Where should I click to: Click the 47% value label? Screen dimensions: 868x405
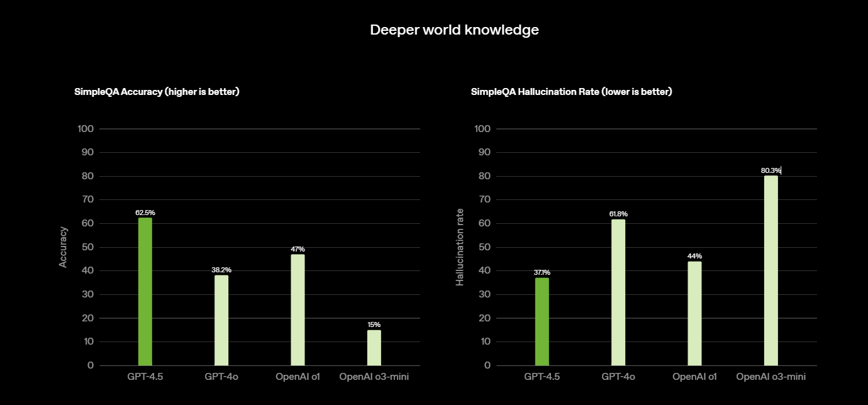coord(298,249)
